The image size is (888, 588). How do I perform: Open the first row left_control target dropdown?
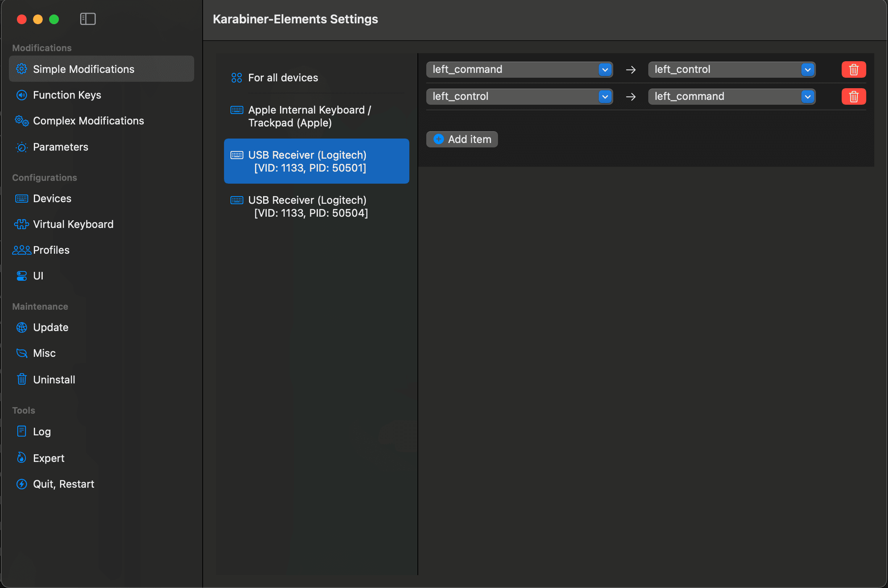pos(807,70)
